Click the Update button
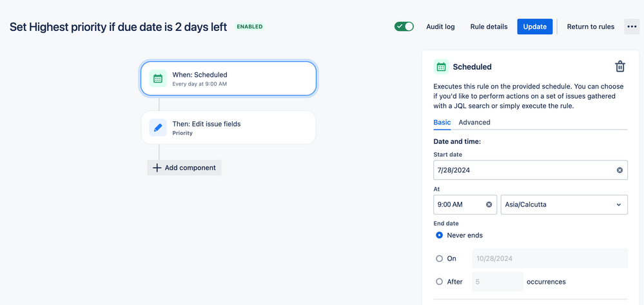644x305 pixels. 535,26
